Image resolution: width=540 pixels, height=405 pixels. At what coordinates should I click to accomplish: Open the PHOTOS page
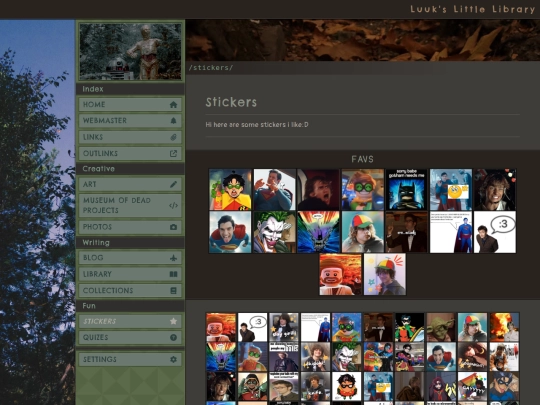pos(130,227)
